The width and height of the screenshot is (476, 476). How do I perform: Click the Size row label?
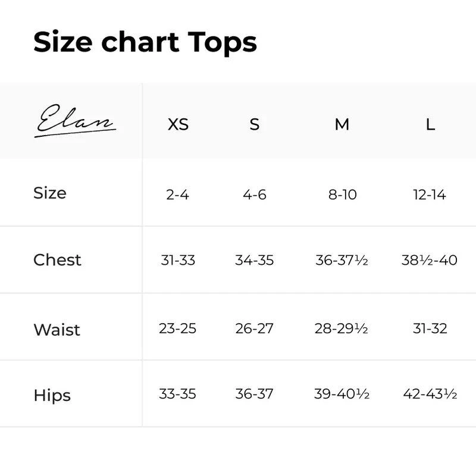pos(50,193)
